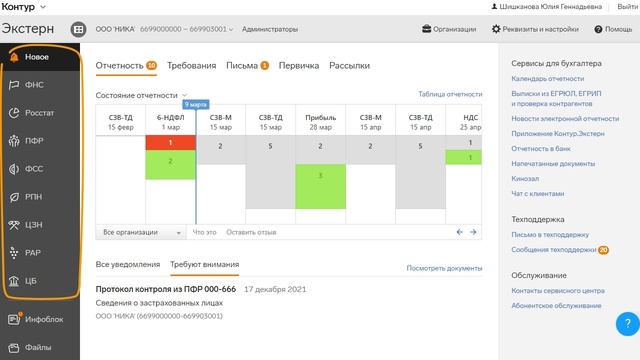Open the РАР grapes icon
Screen dimensions: 640x360
point(14,253)
